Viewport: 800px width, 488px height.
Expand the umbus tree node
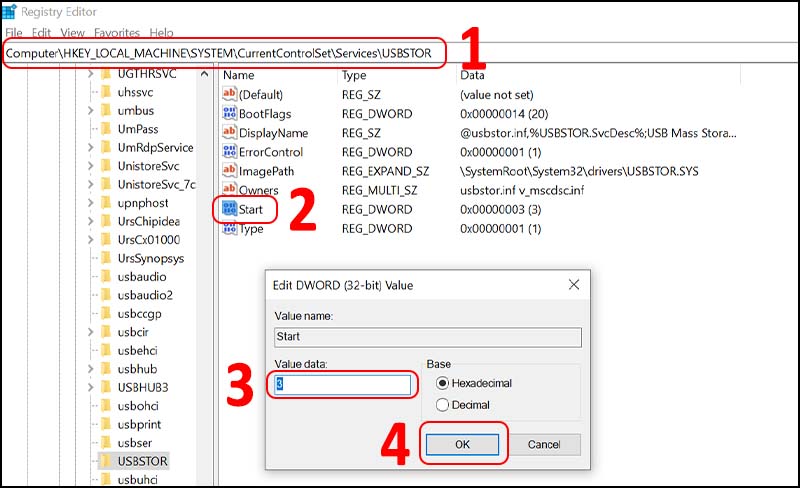90,110
